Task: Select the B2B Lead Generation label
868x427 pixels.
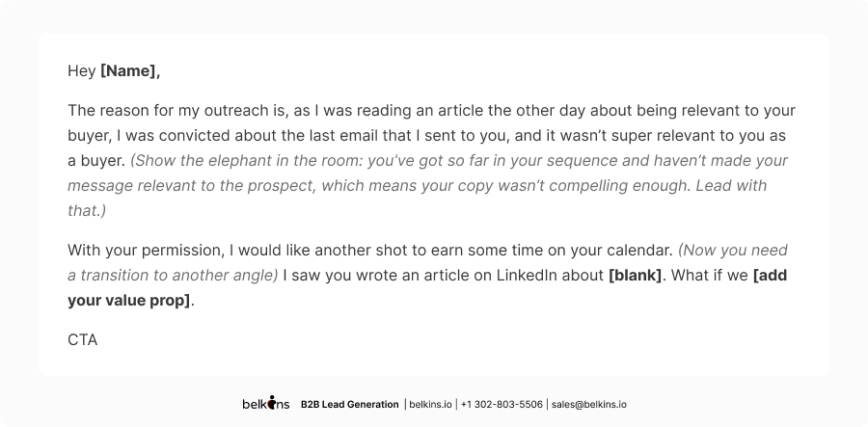Action: tap(349, 404)
